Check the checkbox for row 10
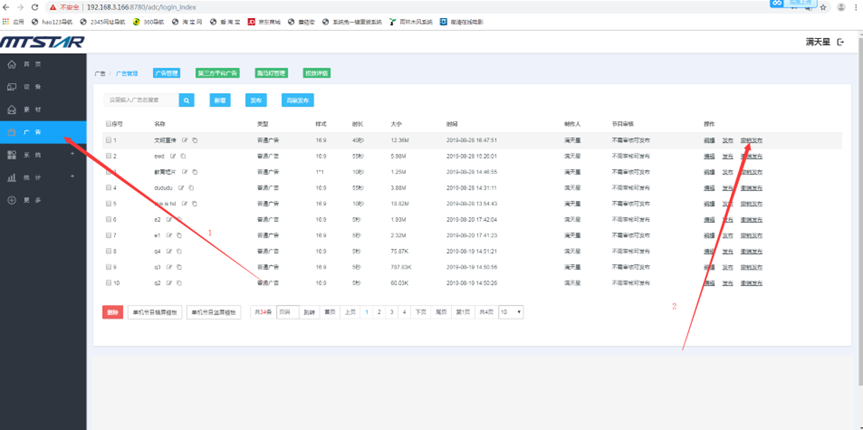863x430 pixels. (108, 283)
